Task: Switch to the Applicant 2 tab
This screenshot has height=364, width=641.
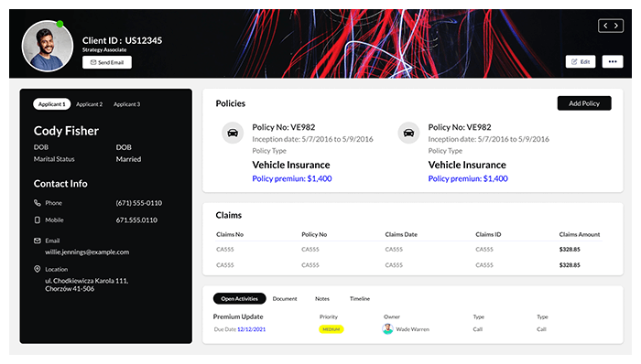Action: coord(89,104)
